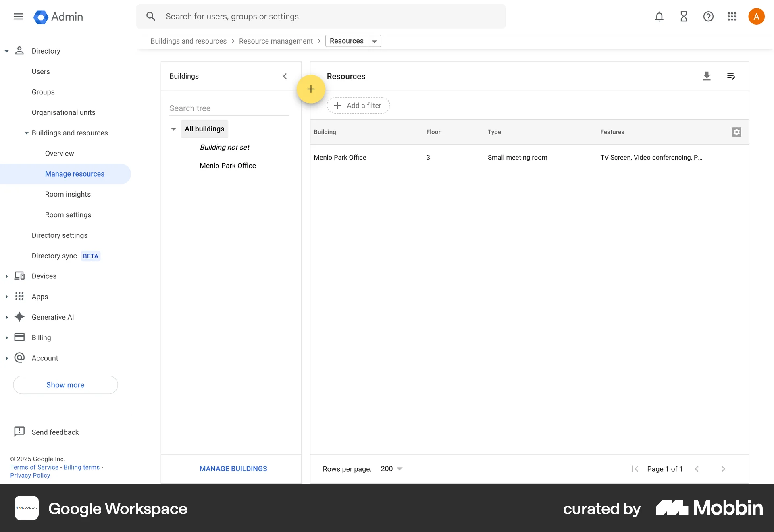Click the manage columns list icon beside download
Screen dimensions: 774x532
click(731, 76)
